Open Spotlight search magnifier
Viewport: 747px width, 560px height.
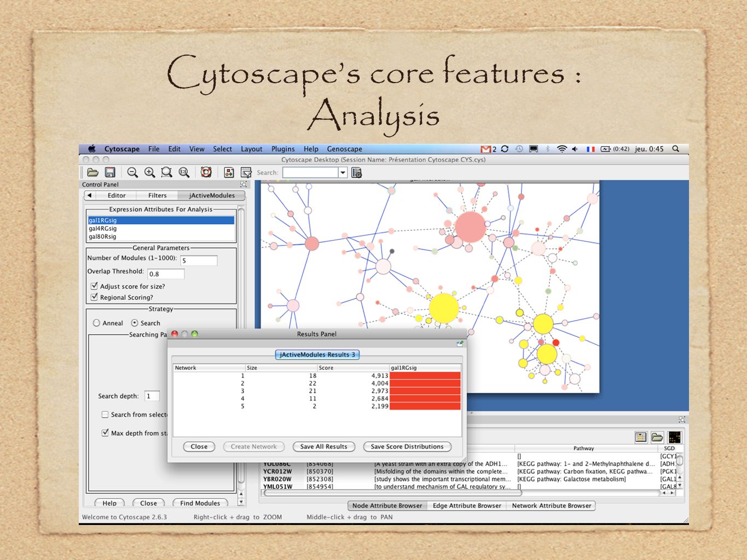(x=676, y=149)
